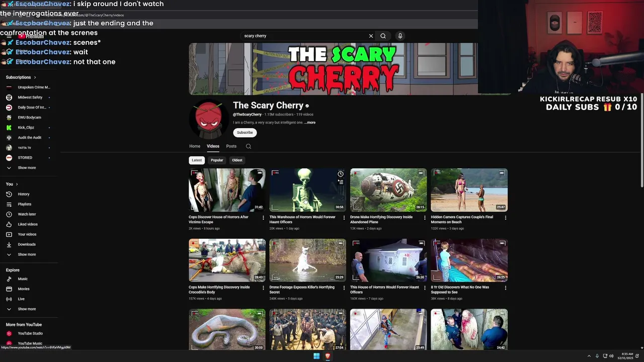Show hidden system tray icons chevron
This screenshot has width=644, height=362.
(x=589, y=356)
